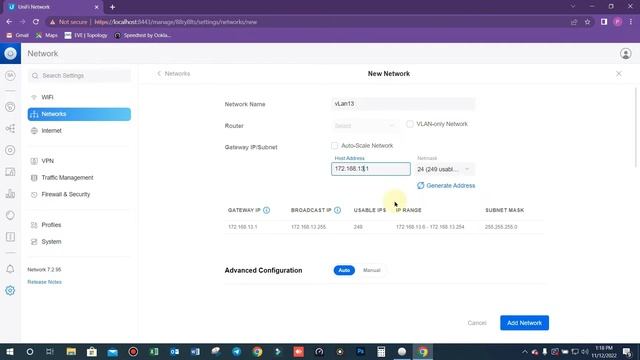Select Networks in settings sidebar

tap(79, 114)
